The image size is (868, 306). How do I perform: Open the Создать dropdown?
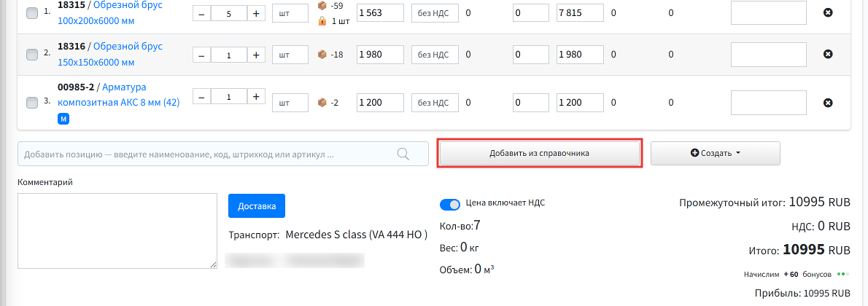[716, 153]
